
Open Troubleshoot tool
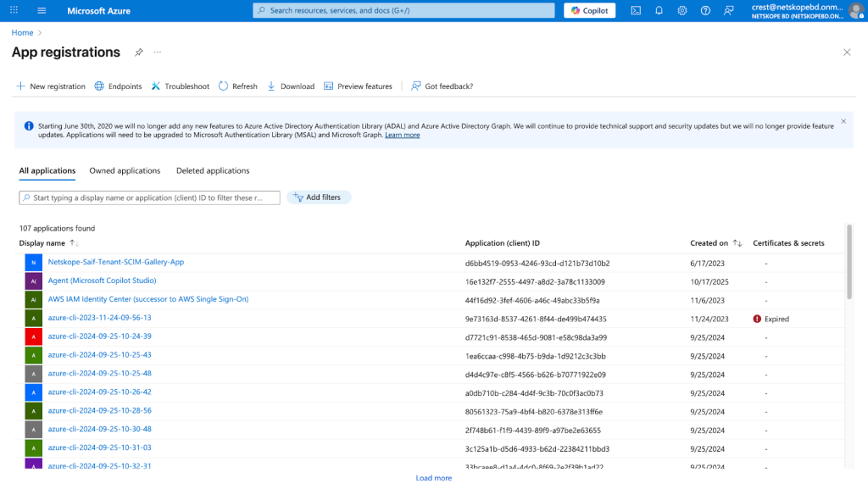[181, 86]
